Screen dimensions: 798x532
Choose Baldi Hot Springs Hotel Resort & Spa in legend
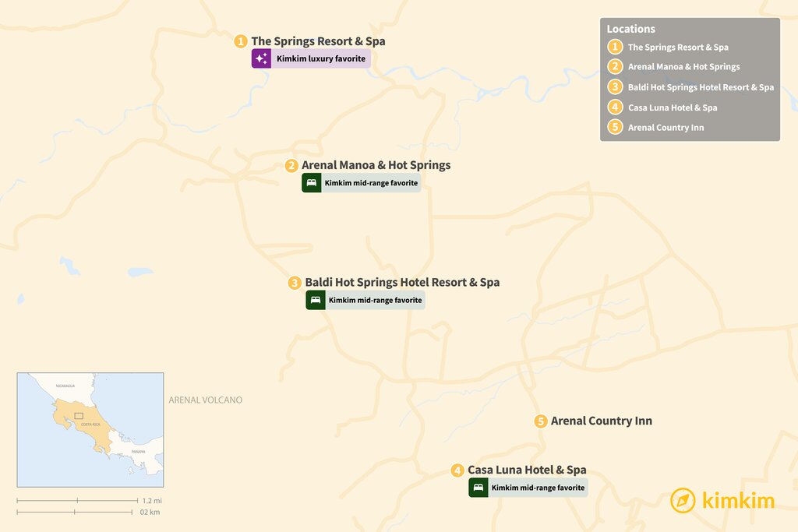(x=701, y=87)
